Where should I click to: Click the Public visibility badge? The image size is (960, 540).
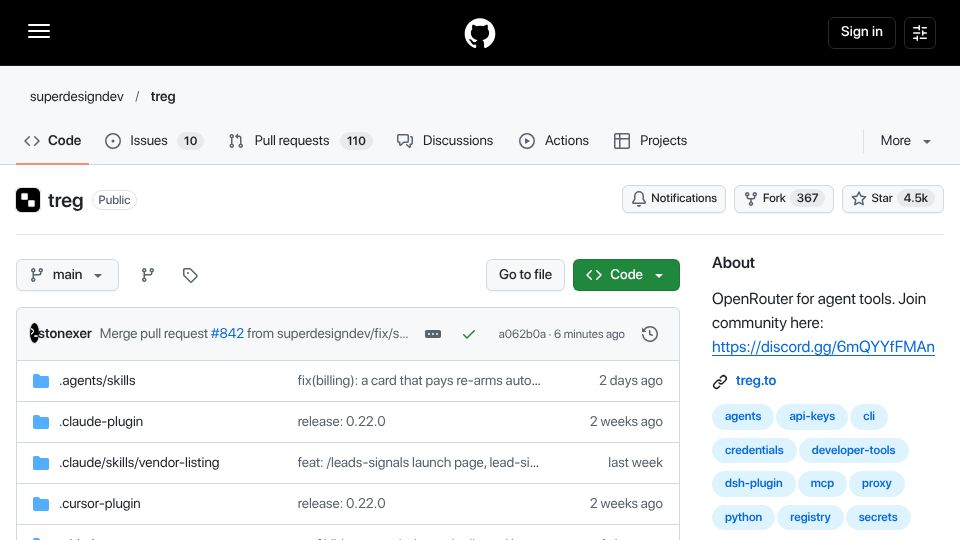(x=114, y=200)
